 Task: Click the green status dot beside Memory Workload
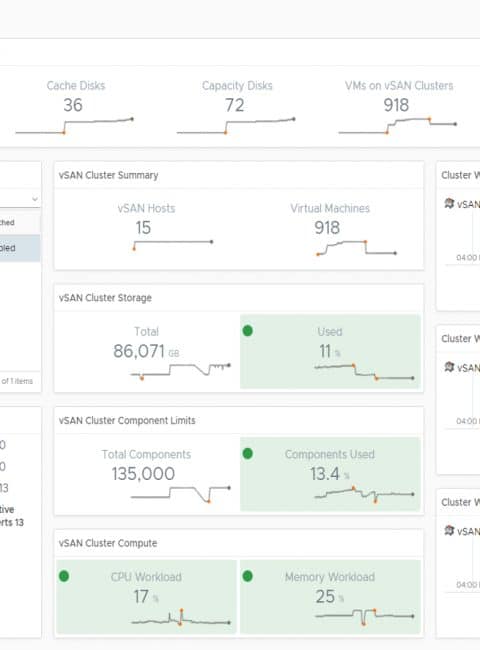click(x=247, y=576)
